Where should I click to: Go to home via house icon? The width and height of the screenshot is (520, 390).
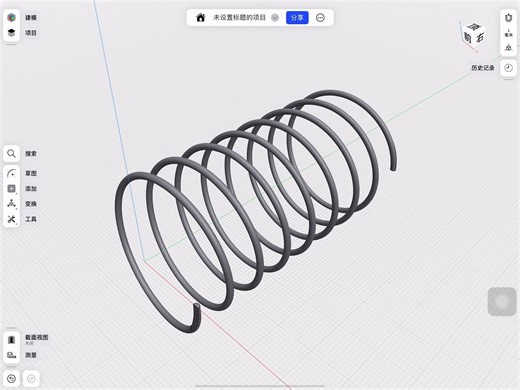[200, 18]
